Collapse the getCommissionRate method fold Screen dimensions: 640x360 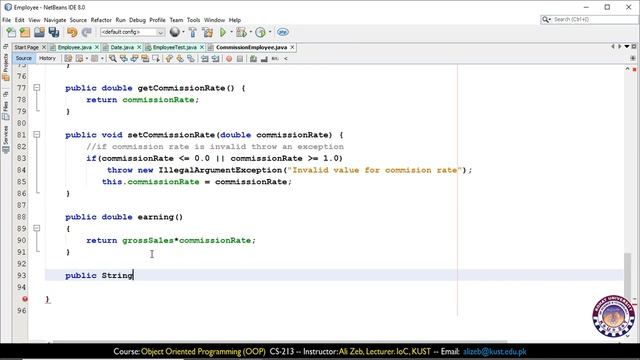[x=37, y=87]
